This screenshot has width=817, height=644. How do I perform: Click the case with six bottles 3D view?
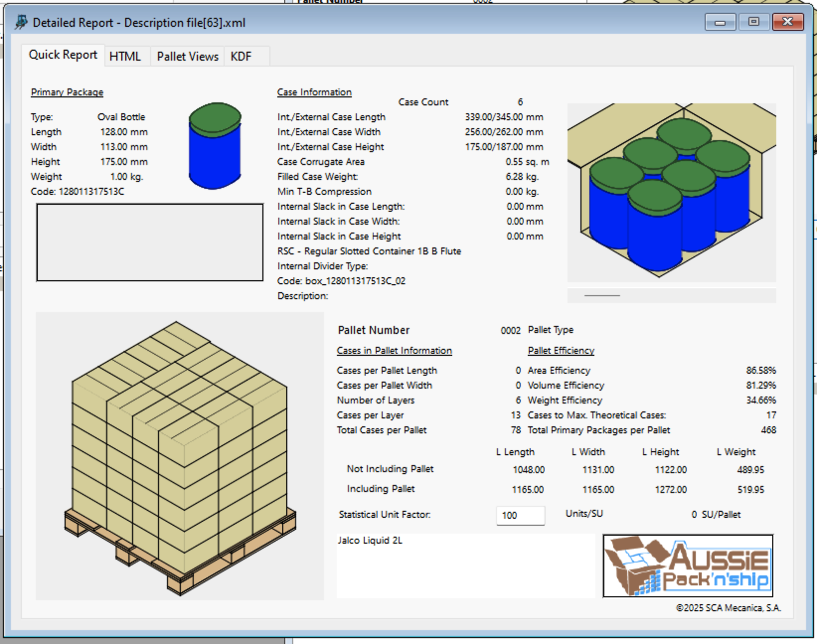click(671, 192)
